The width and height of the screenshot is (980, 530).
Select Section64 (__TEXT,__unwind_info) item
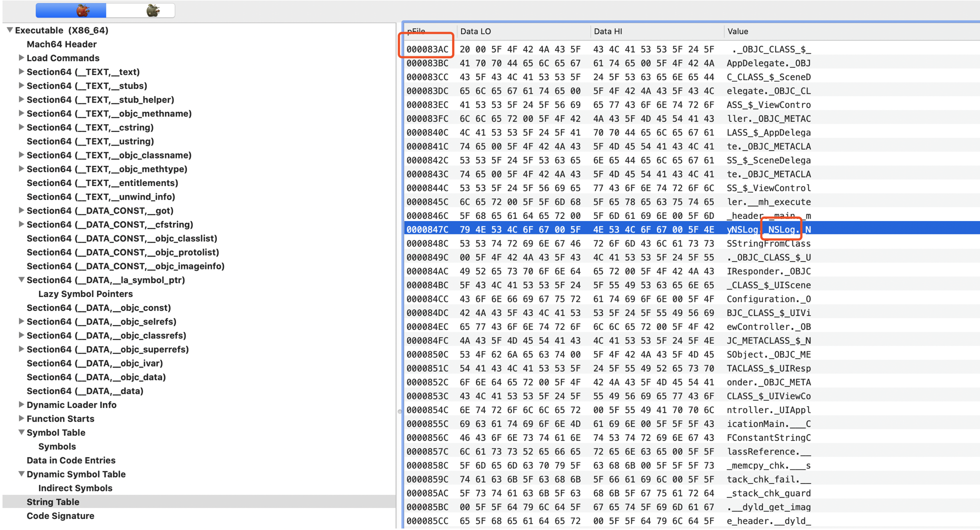click(101, 196)
